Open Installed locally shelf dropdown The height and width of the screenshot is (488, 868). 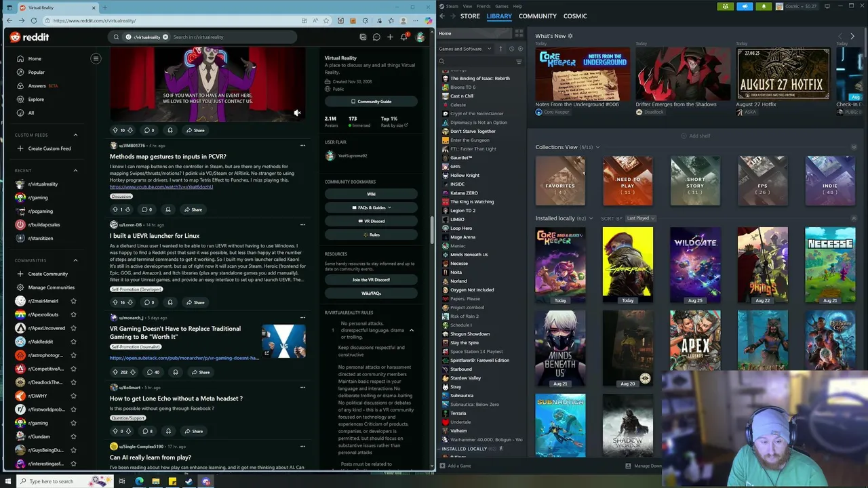click(x=591, y=218)
